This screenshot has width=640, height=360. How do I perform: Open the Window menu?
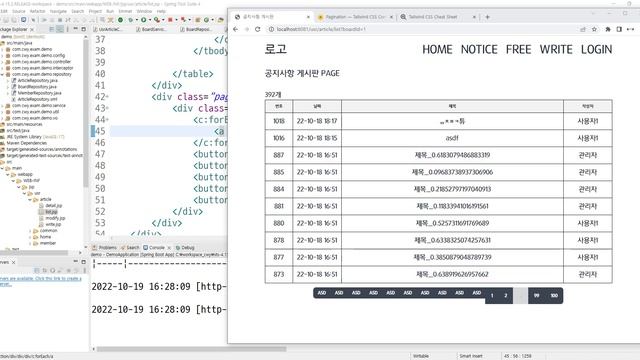pyautogui.click(x=144, y=11)
